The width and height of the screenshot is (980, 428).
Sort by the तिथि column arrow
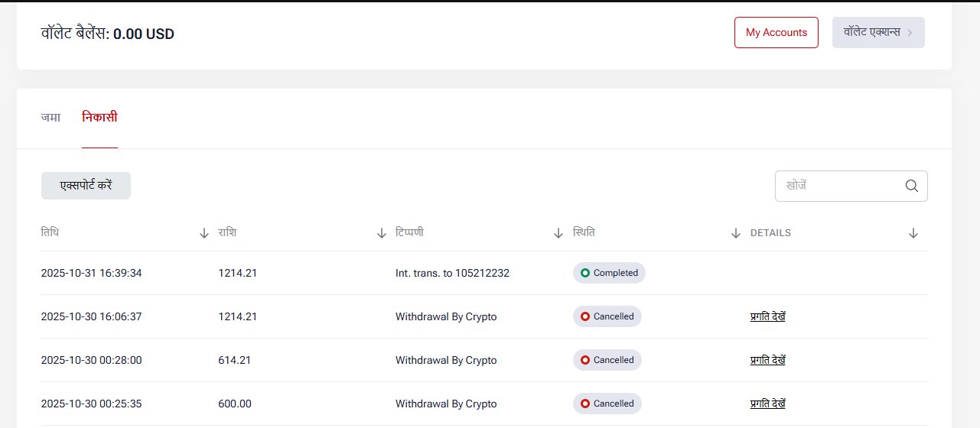(204, 233)
